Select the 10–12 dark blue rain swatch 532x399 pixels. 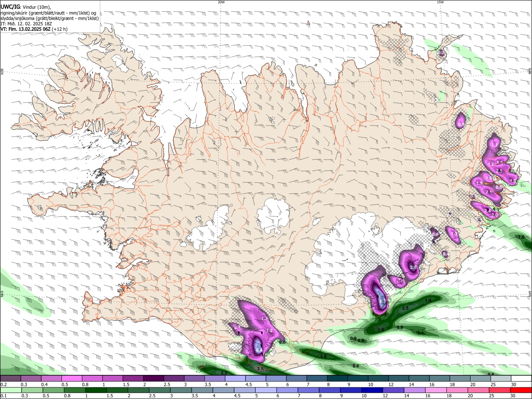pyautogui.click(x=371, y=390)
